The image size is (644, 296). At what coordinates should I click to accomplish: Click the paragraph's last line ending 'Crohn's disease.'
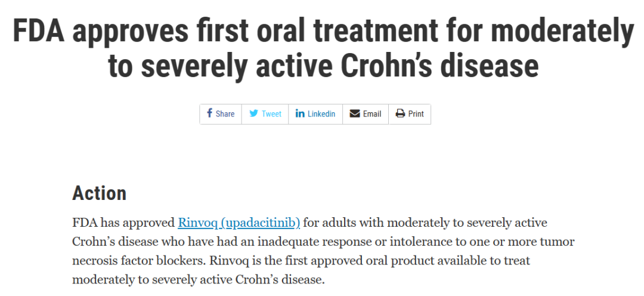(199, 279)
